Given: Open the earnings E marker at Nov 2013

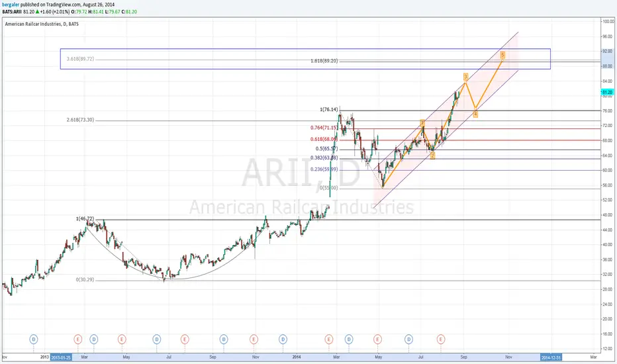Looking at the screenshot, I should pyautogui.click(x=254, y=339).
